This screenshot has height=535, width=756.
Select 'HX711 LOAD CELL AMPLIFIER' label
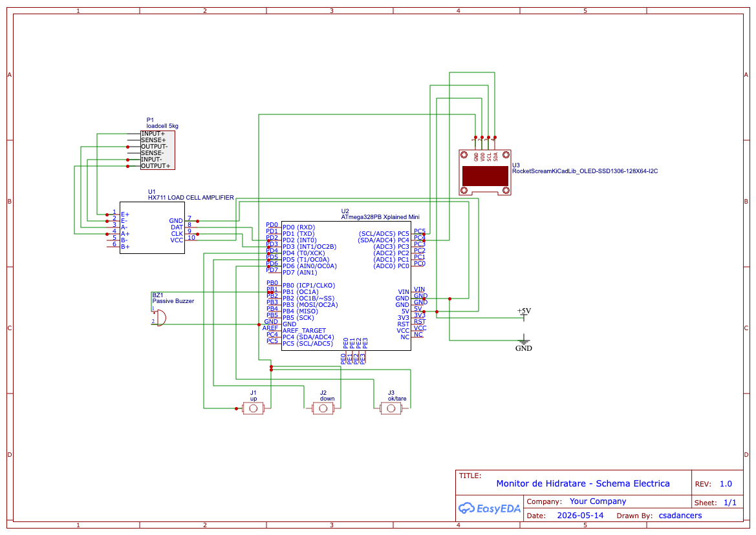coord(191,198)
